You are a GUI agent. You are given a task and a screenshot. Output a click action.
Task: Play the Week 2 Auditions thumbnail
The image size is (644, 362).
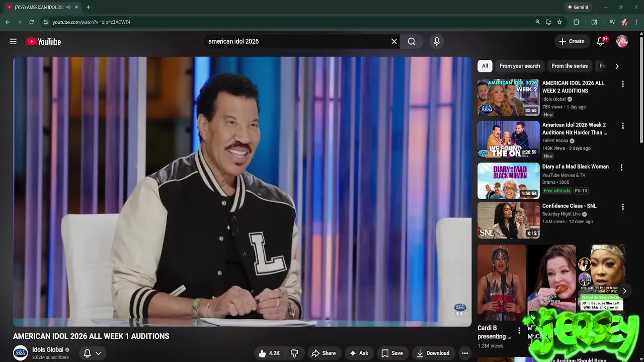(508, 97)
